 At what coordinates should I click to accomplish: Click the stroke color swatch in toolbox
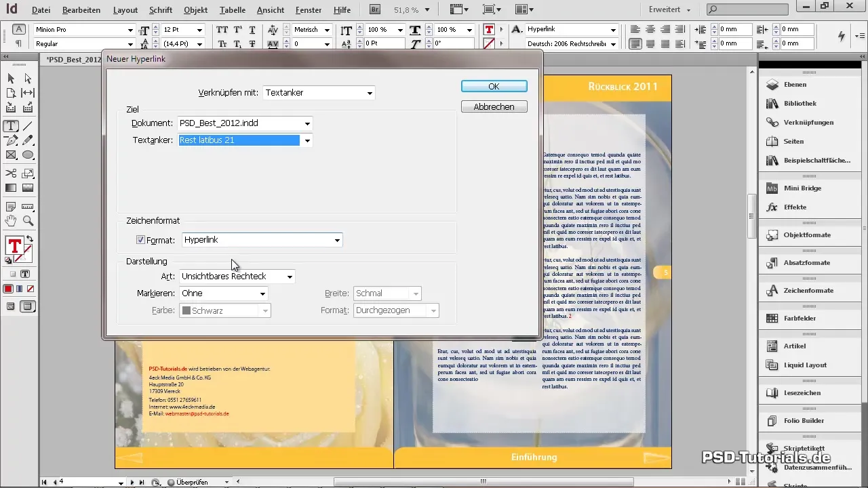pos(24,253)
